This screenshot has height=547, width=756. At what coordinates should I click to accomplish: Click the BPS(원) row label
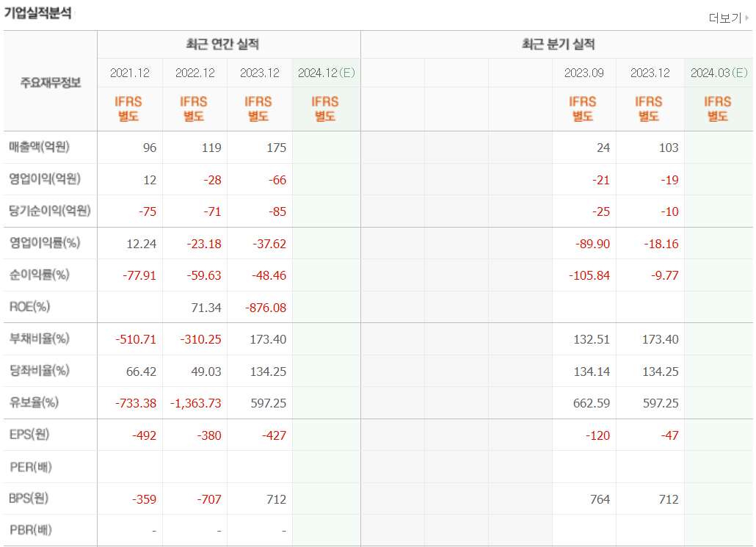pos(29,499)
